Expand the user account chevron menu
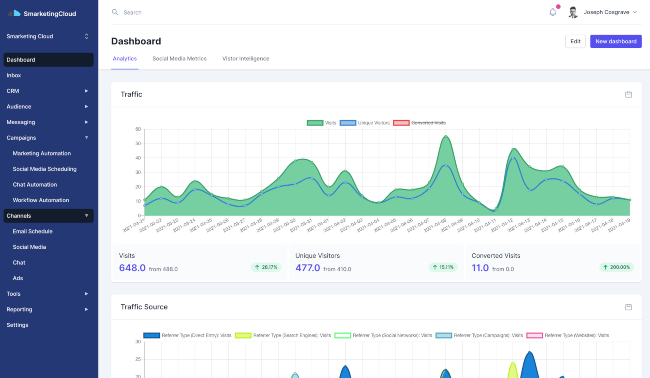 (635, 12)
